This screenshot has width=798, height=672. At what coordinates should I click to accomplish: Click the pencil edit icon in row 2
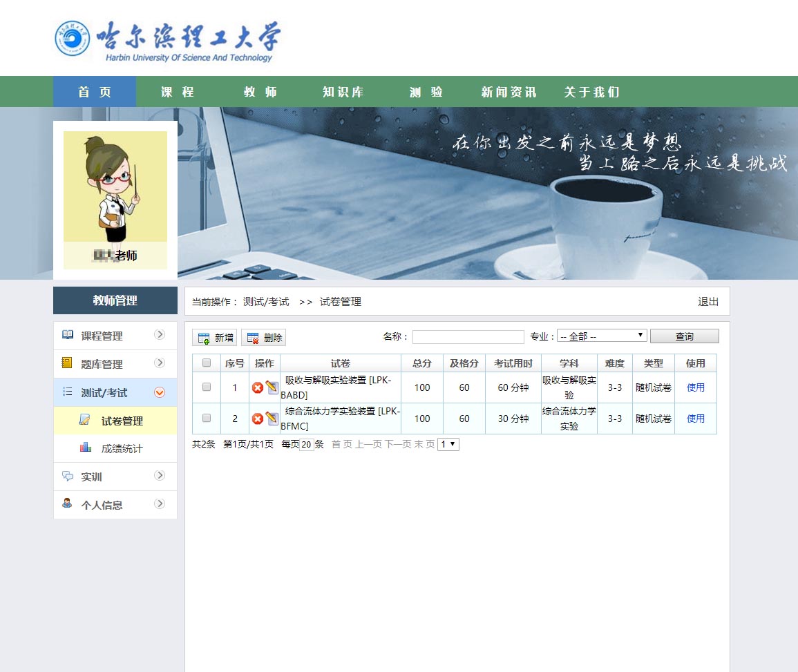pyautogui.click(x=272, y=419)
